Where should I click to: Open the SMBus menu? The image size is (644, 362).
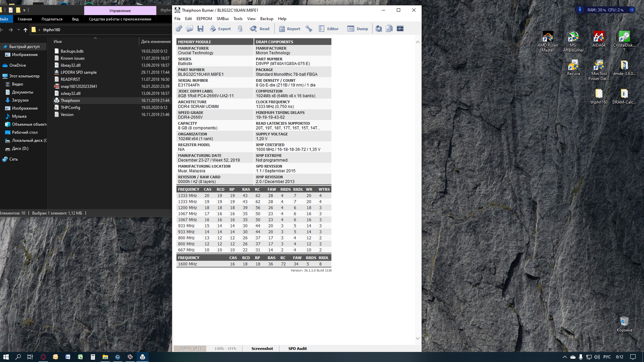coord(222,19)
